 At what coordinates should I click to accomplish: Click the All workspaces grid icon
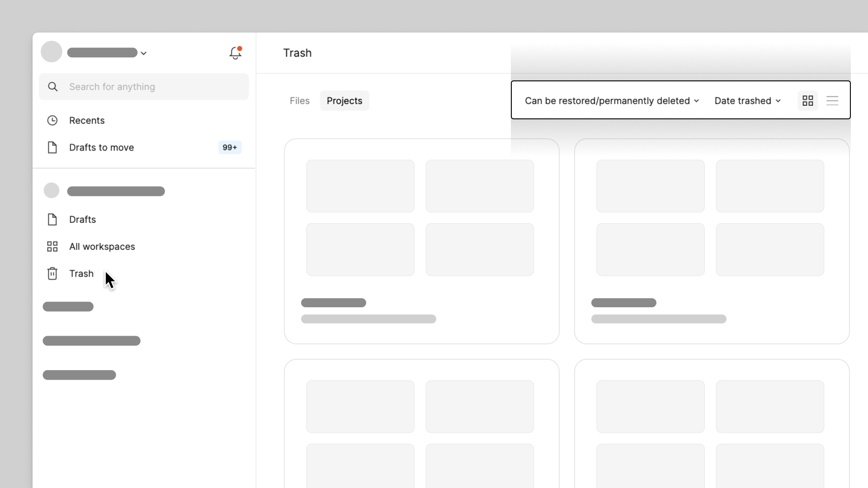click(x=52, y=247)
